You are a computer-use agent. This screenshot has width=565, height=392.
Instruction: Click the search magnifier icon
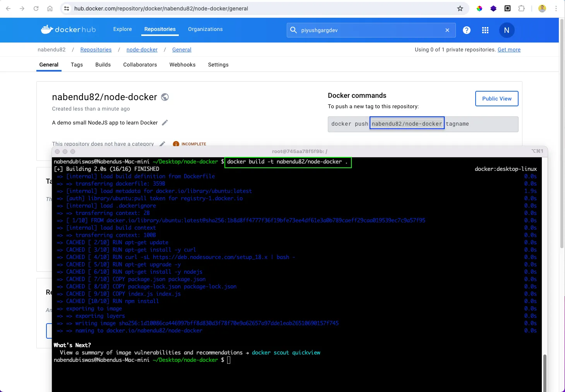pos(293,30)
